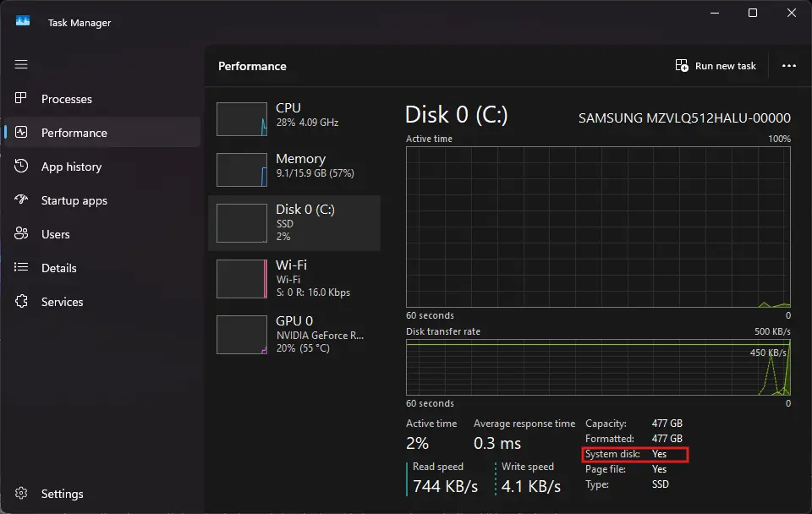The width and height of the screenshot is (812, 514).
Task: Click the Run new task icon
Action: click(682, 66)
